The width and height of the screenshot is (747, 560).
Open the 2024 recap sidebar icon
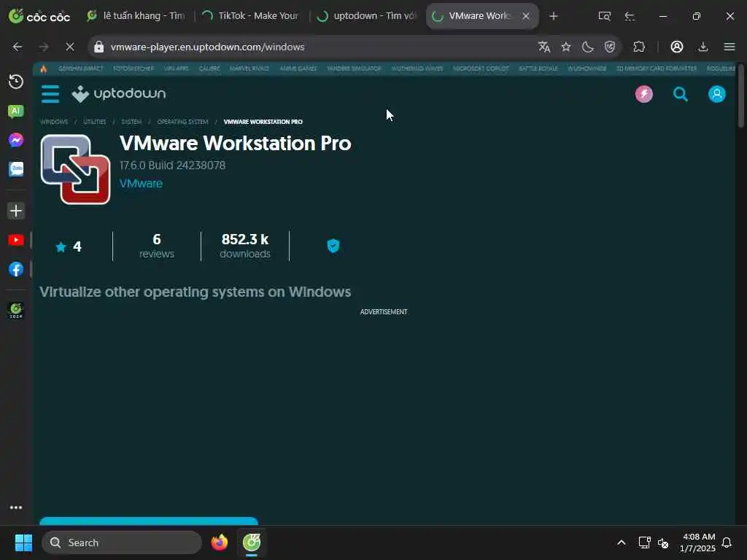pos(16,311)
